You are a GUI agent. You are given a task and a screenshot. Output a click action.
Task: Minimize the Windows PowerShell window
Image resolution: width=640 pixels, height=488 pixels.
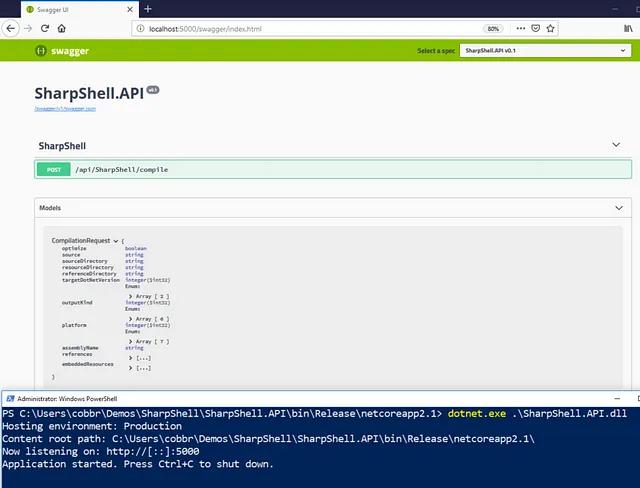tap(617, 399)
